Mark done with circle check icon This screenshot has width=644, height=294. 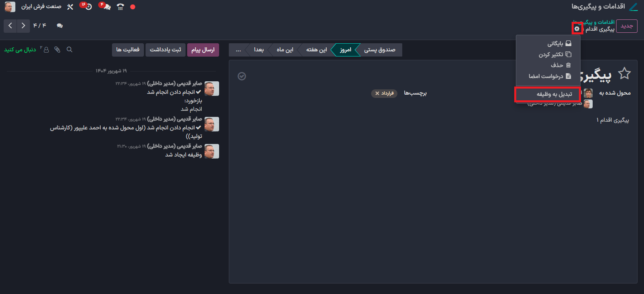[x=242, y=76]
